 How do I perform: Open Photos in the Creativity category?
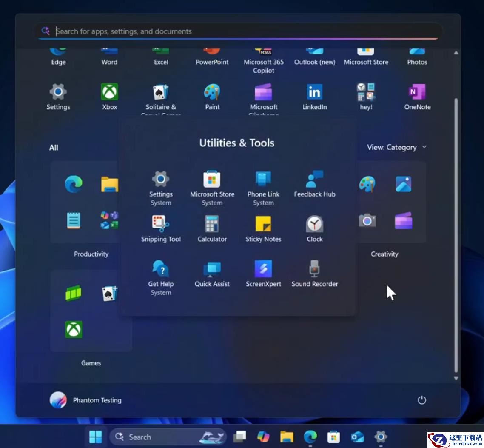click(404, 184)
